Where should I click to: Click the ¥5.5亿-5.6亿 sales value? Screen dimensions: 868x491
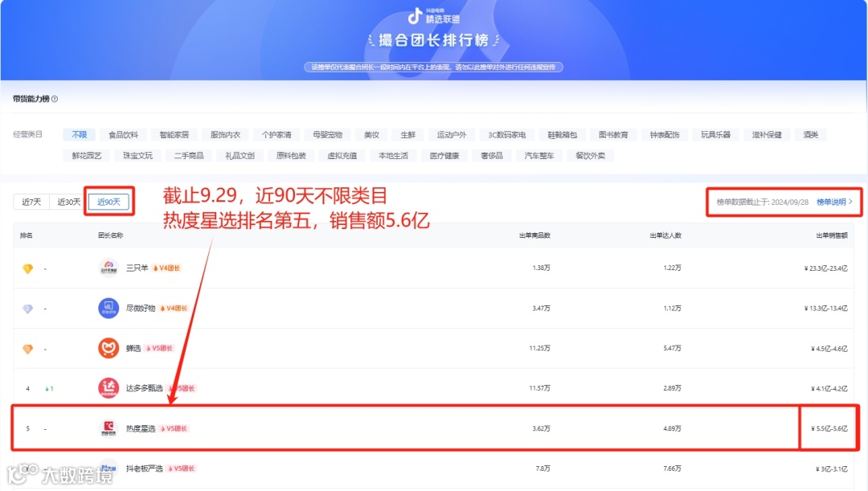[x=829, y=428]
